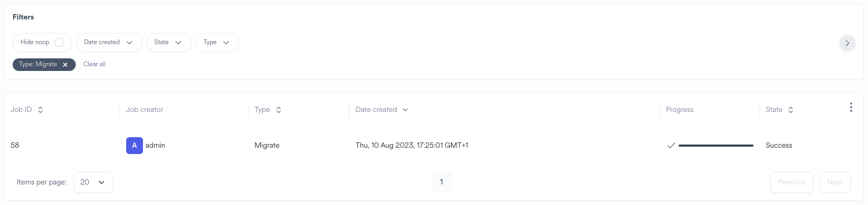Viewport: 868px width, 205px height.
Task: Go to page 1 in pagination
Action: pos(441,182)
